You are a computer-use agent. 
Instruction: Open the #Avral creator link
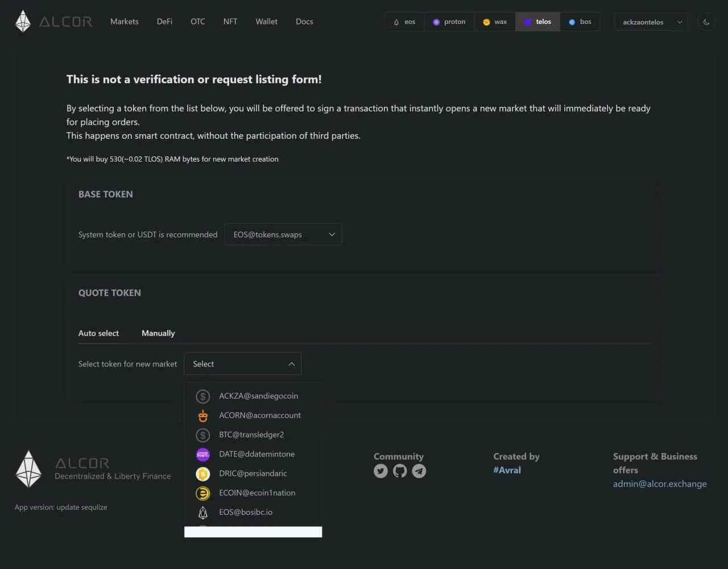(507, 470)
